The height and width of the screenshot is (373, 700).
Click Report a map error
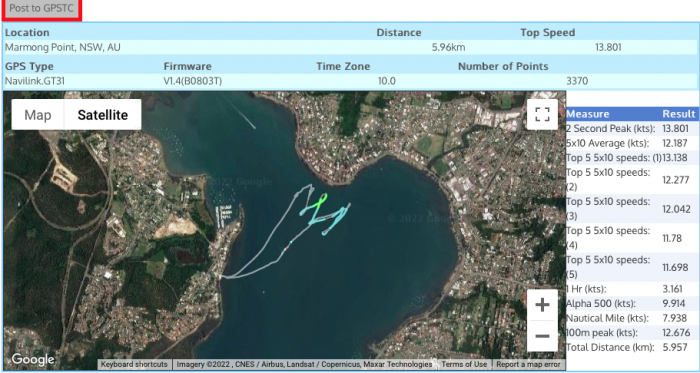(x=528, y=364)
